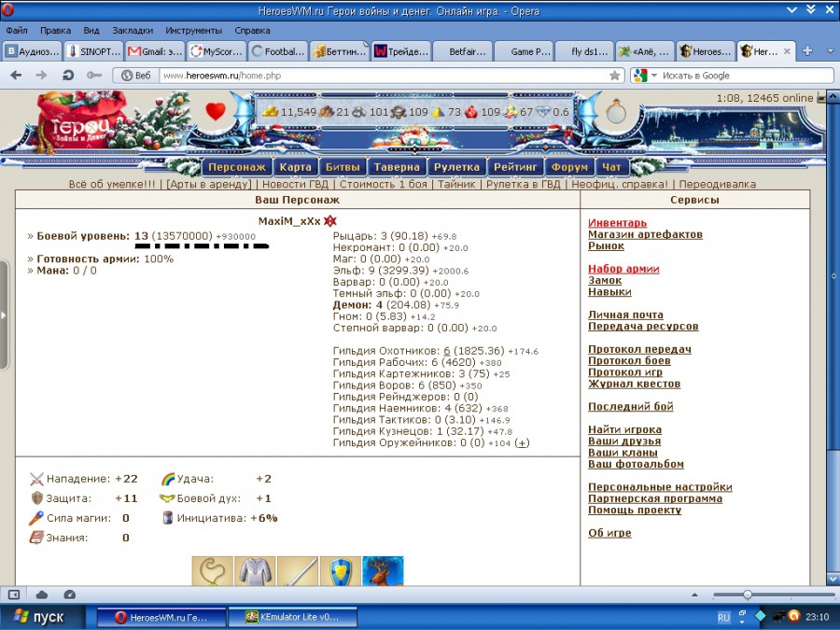840x630 pixels.
Task: Open the Windows пуск Start button
Action: tap(42, 617)
